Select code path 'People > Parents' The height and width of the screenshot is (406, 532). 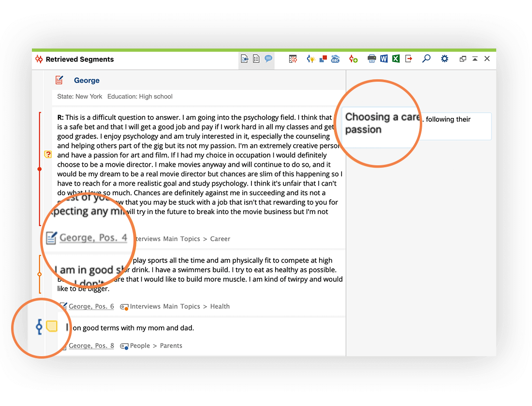point(156,346)
